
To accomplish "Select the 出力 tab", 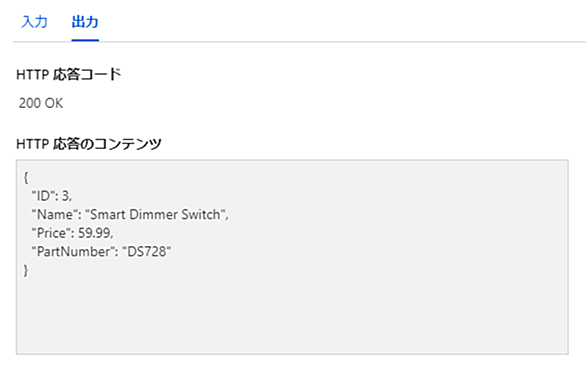I will [x=85, y=22].
